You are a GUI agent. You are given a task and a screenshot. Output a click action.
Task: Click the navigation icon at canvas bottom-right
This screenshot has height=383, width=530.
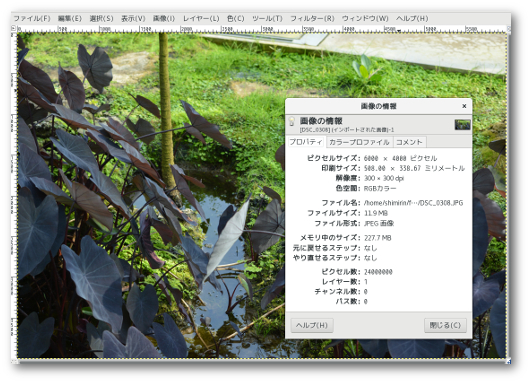508,361
